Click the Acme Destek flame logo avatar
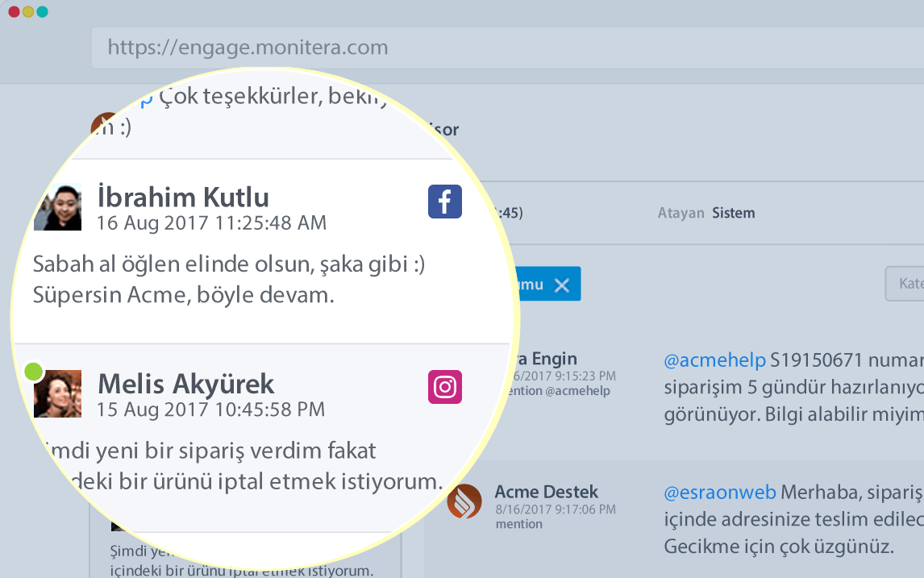Viewport: 924px width, 578px height. (464, 501)
